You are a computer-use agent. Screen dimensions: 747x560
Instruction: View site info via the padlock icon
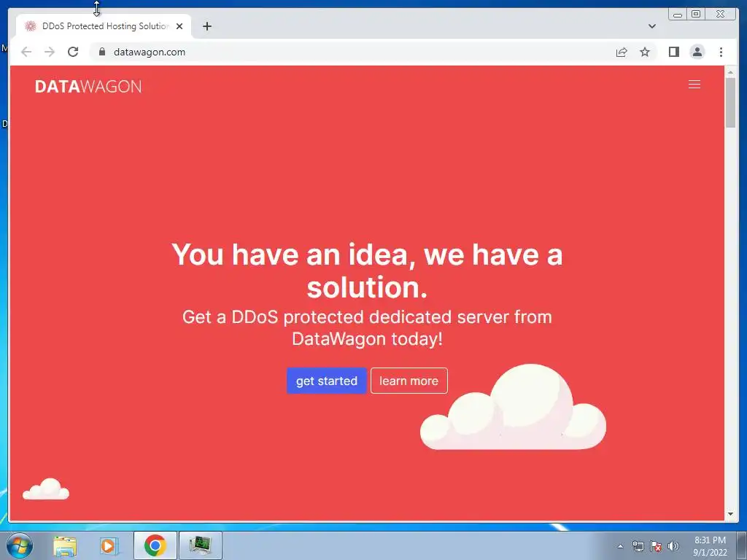101,52
